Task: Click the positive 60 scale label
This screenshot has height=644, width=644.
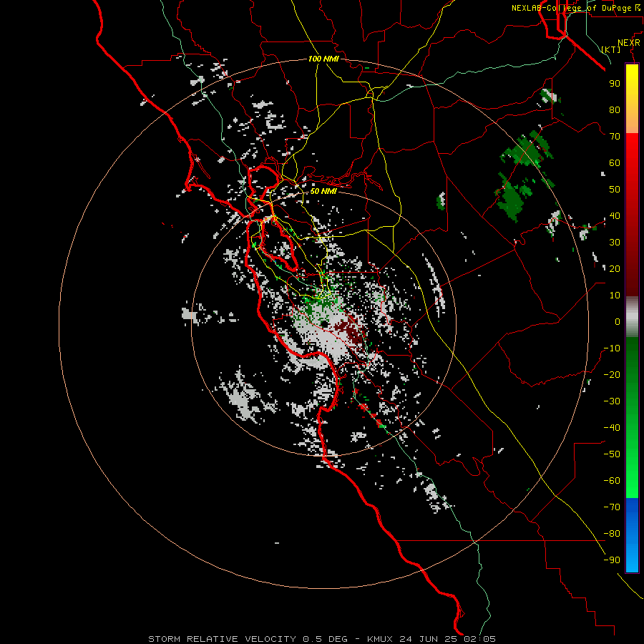Action: [x=615, y=162]
